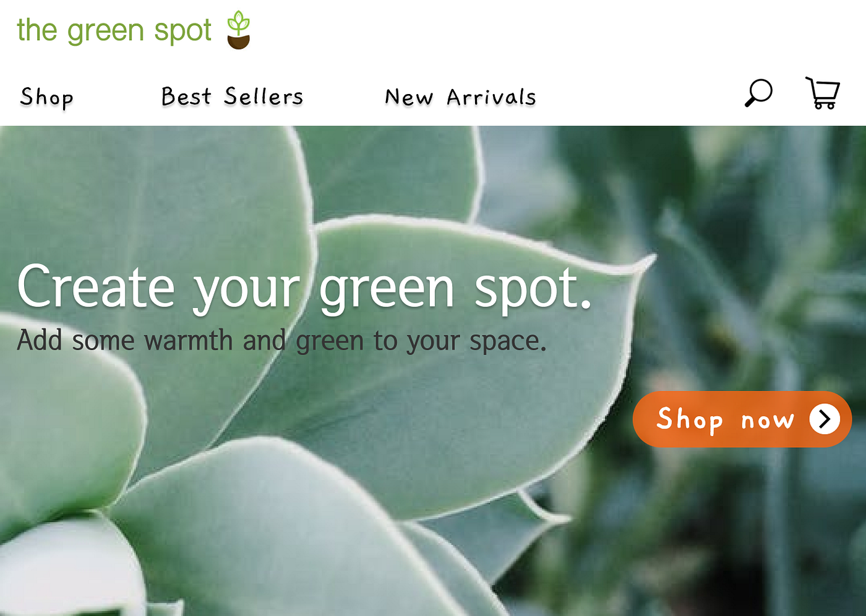The height and width of the screenshot is (616, 866).
Task: Open the New Arrivals menu item
Action: 460,97
